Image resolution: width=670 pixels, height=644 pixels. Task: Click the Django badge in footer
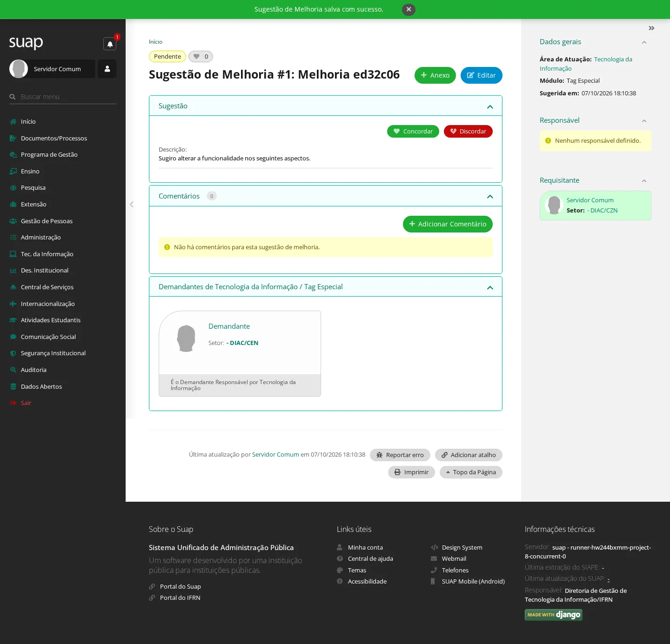[x=553, y=615]
